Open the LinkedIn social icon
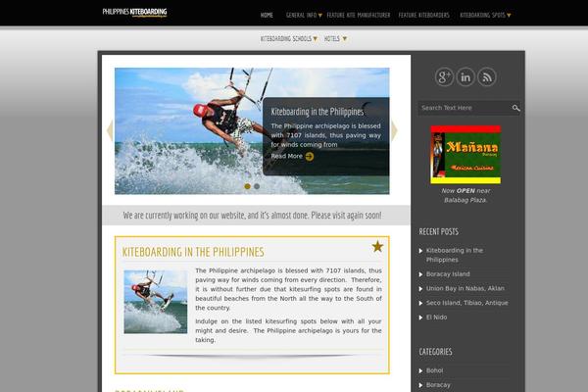The height and width of the screenshot is (392, 588). pos(465,76)
